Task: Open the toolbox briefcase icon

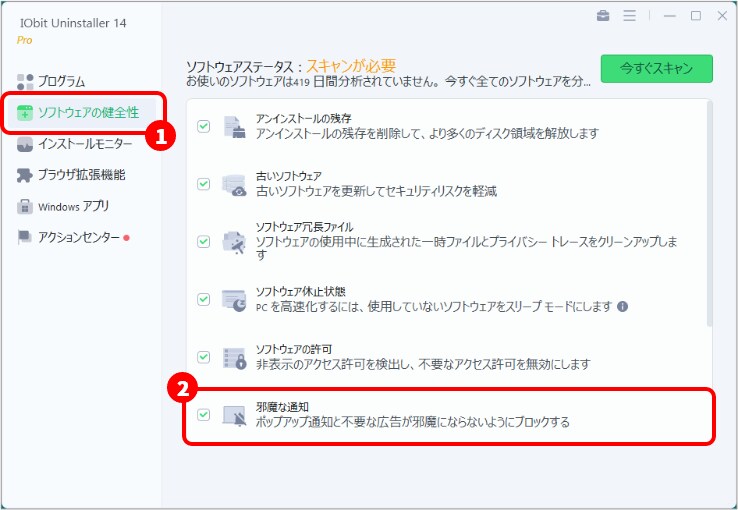Action: tap(603, 16)
